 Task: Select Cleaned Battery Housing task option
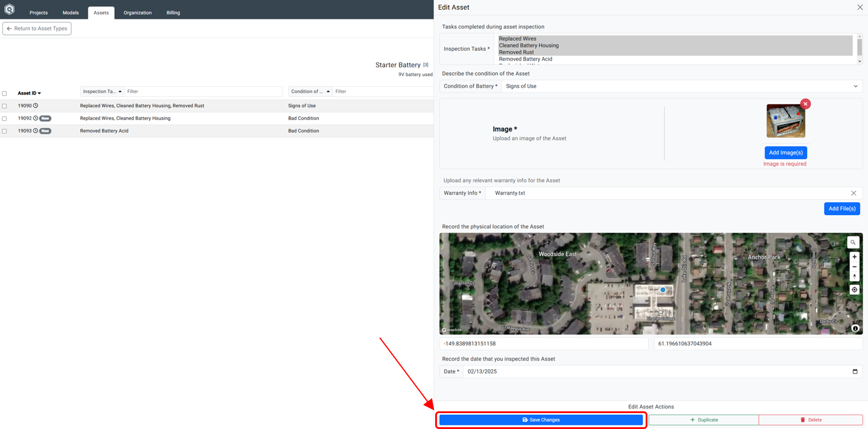pos(675,45)
